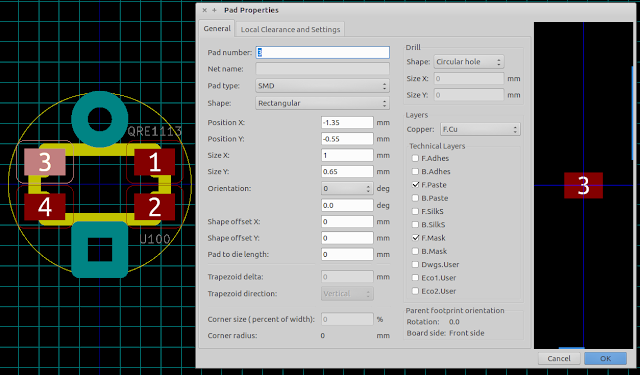Click the Pad to die length field
The height and width of the screenshot is (375, 640).
pos(347,254)
